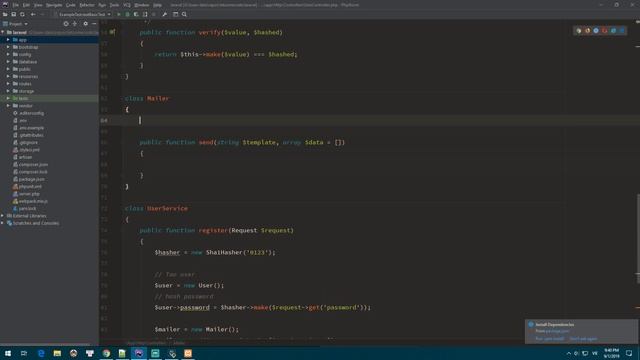Click the project structure window icon in toolbar

click(x=176, y=14)
